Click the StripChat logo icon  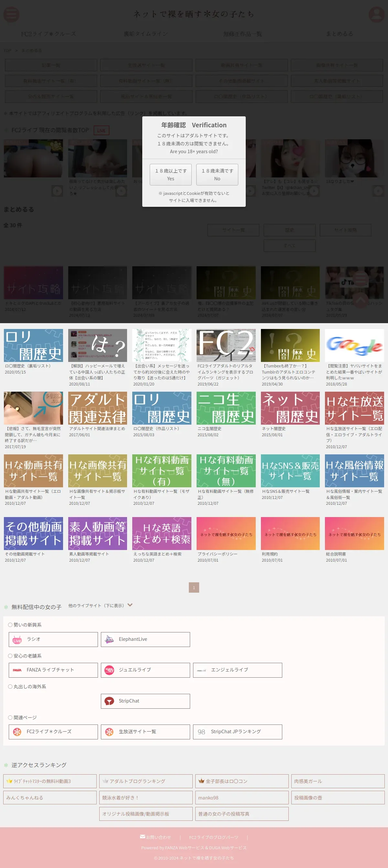[x=109, y=701]
